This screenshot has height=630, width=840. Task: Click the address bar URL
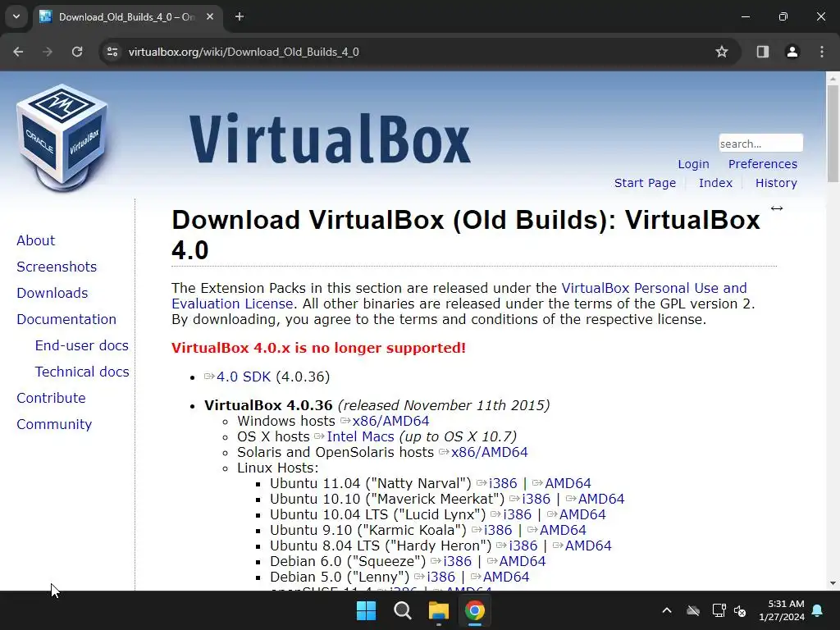point(244,52)
